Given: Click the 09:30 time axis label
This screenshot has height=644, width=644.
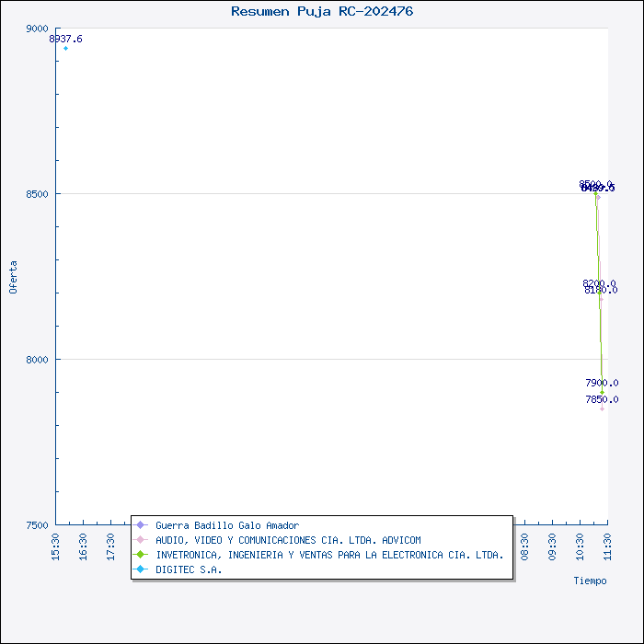Looking at the screenshot, I should tap(552, 545).
